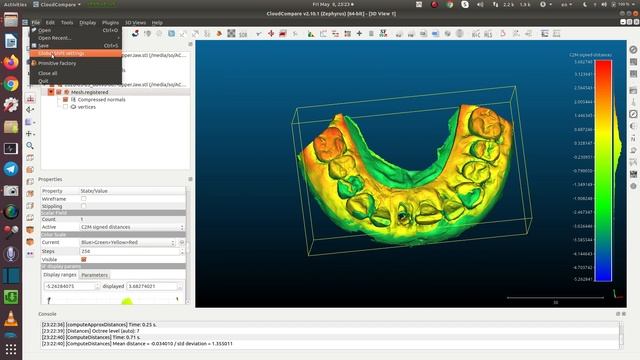This screenshot has height=360, width=640.
Task: Open Firefox from the Ubuntu dock
Action: tap(11, 62)
